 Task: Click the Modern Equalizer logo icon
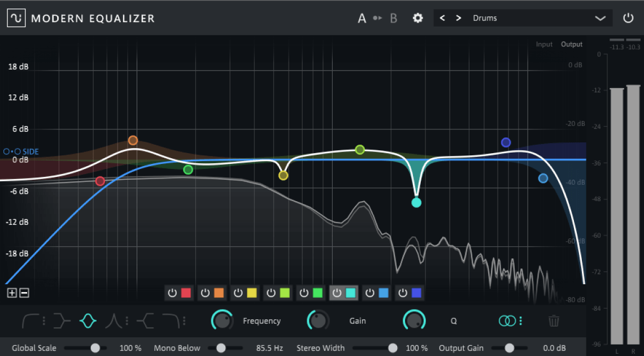pos(16,18)
